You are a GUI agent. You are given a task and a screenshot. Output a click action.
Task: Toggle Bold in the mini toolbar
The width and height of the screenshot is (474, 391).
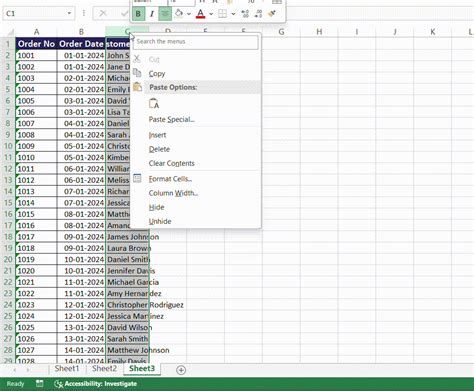click(x=138, y=14)
